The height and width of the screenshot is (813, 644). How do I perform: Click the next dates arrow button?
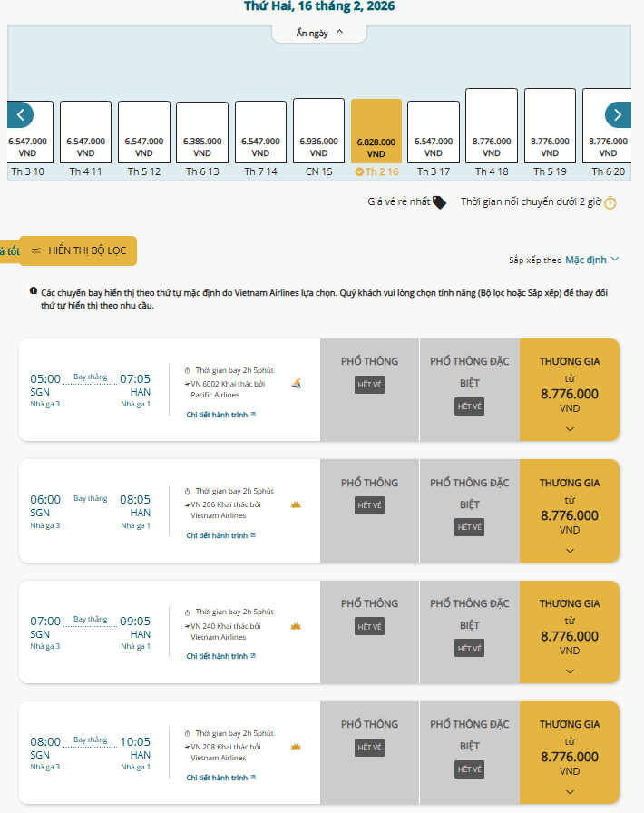pos(618,114)
